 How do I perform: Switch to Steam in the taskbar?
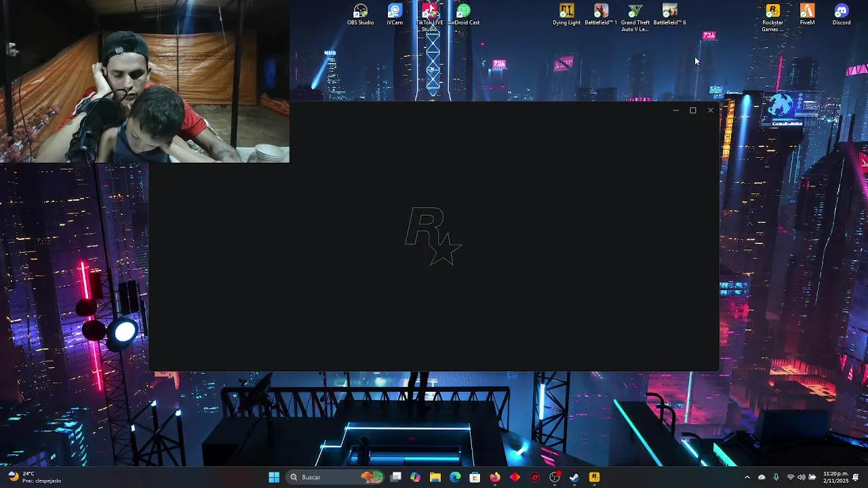574,477
